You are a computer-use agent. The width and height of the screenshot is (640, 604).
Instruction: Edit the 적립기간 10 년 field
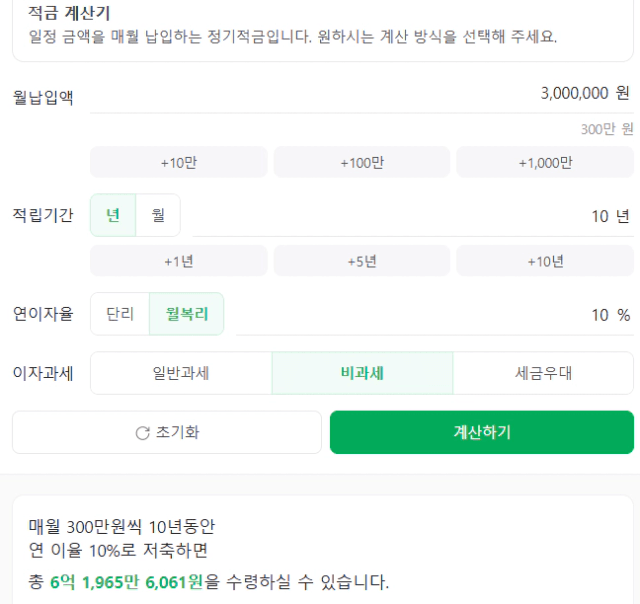[413, 216]
